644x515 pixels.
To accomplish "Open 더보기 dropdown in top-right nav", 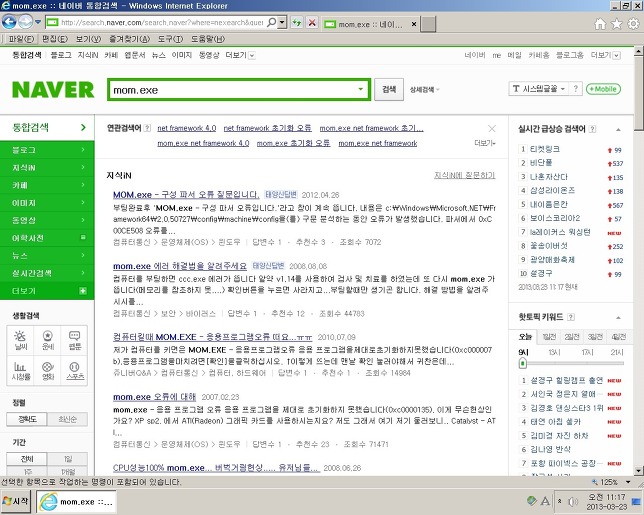I will pyautogui.click(x=605, y=55).
